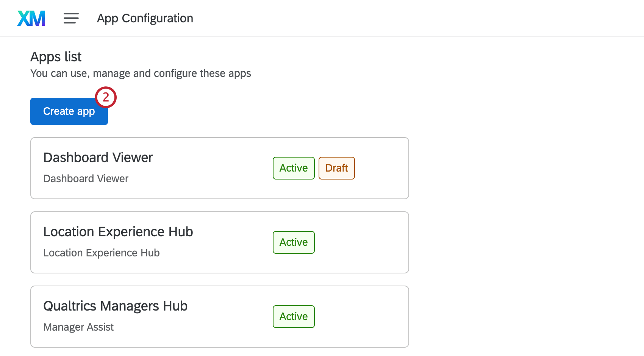Click the red step 2 badge

[x=106, y=97]
